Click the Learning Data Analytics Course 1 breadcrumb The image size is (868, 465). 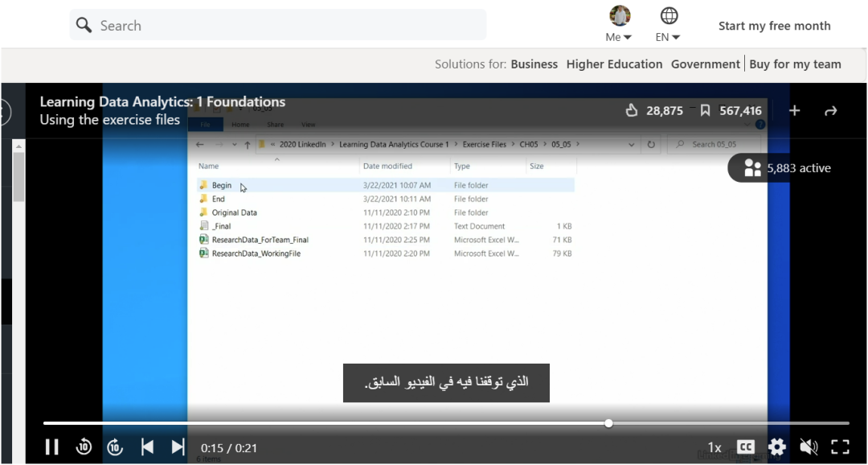394,144
